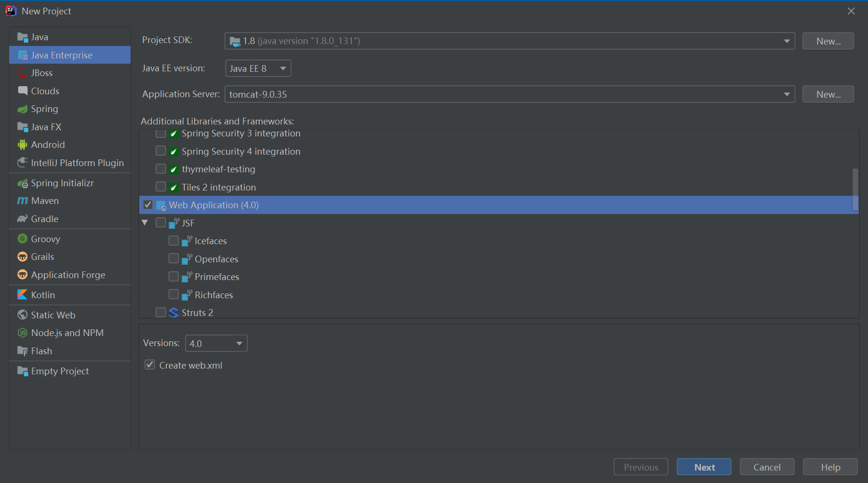Click the Android robot icon
Viewport: 868px width, 483px height.
(x=22, y=145)
